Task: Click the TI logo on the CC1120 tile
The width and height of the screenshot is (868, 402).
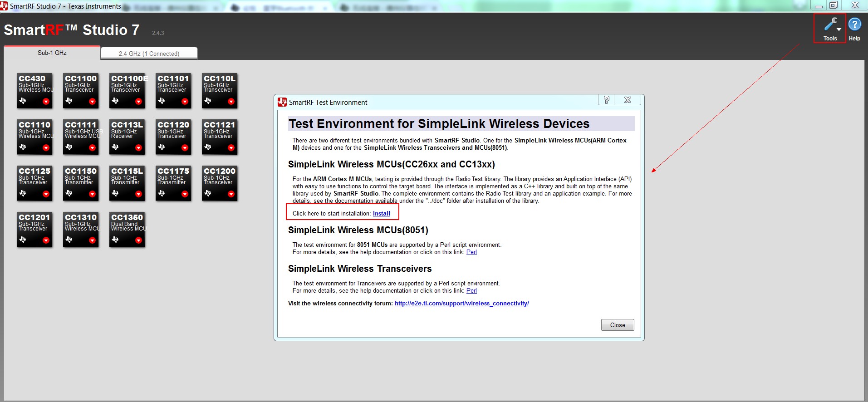Action: (162, 147)
